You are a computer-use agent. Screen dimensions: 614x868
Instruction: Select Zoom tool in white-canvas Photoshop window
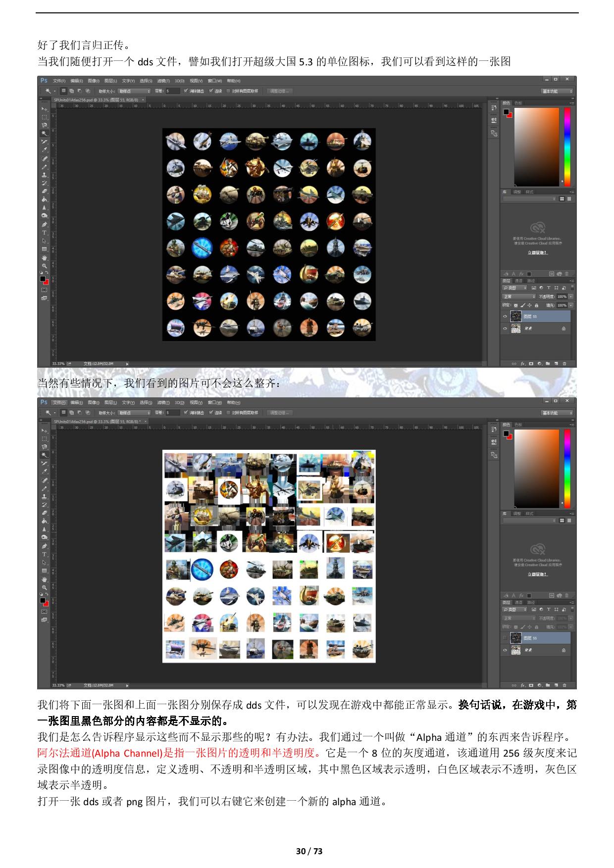(44, 588)
